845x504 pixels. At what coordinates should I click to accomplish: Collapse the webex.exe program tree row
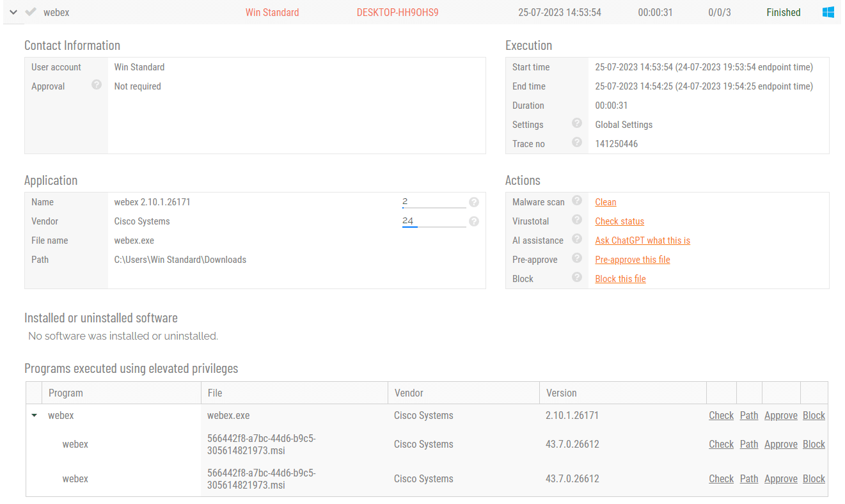coord(34,416)
